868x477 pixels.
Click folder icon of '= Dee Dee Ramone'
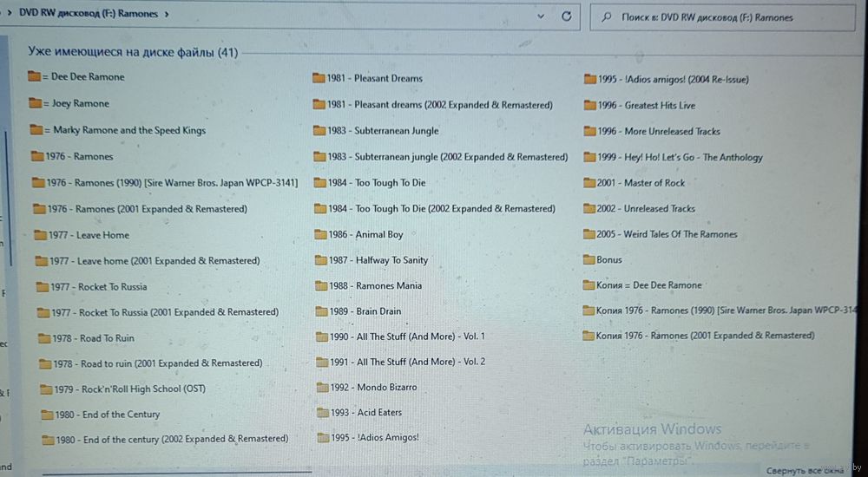point(35,77)
